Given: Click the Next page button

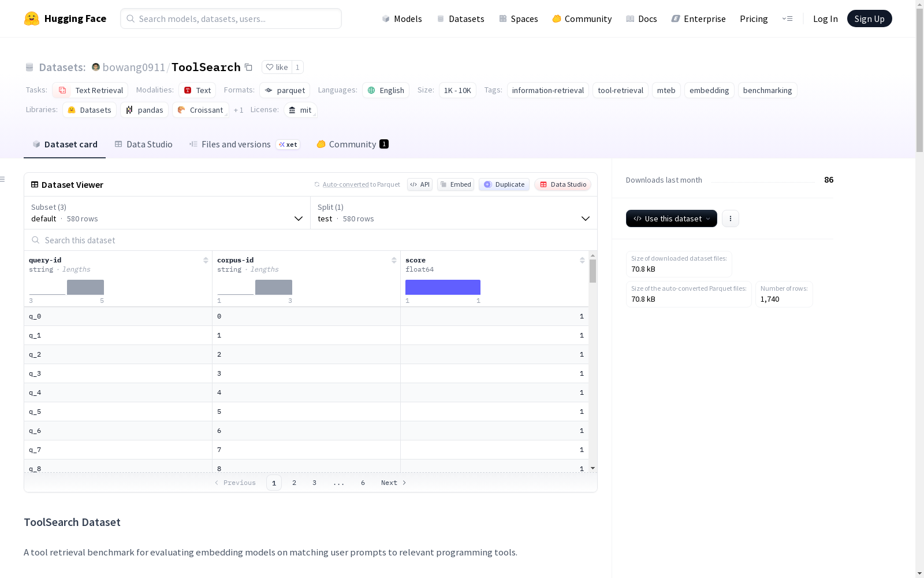Looking at the screenshot, I should pos(394,483).
